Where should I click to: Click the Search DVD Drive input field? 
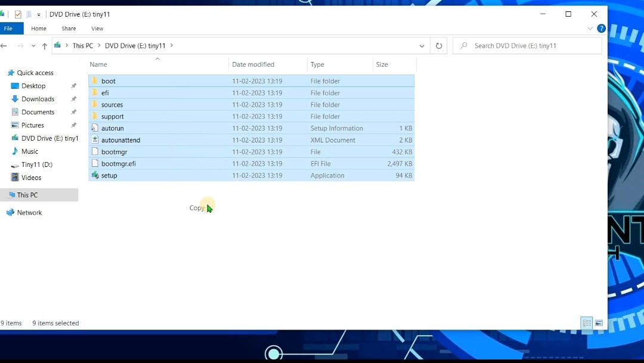(527, 45)
